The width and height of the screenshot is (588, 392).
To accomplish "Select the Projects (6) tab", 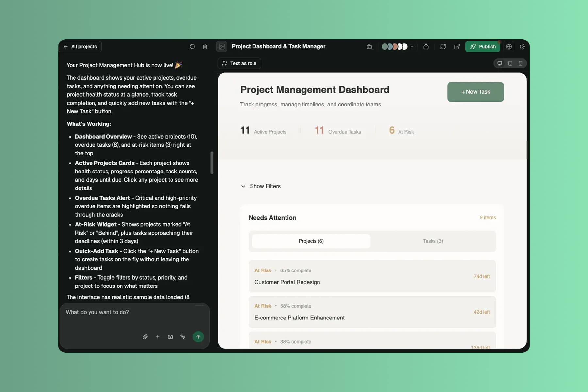I will [311, 241].
